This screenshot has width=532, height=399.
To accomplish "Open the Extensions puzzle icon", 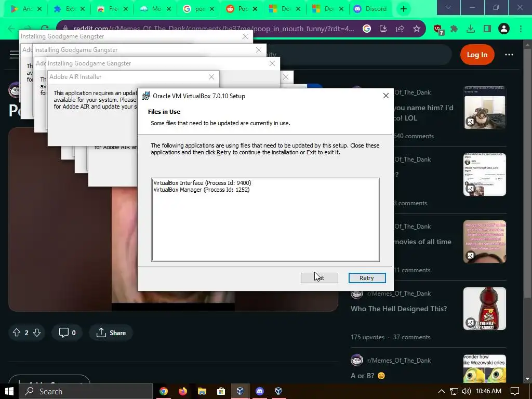I will coord(454,29).
